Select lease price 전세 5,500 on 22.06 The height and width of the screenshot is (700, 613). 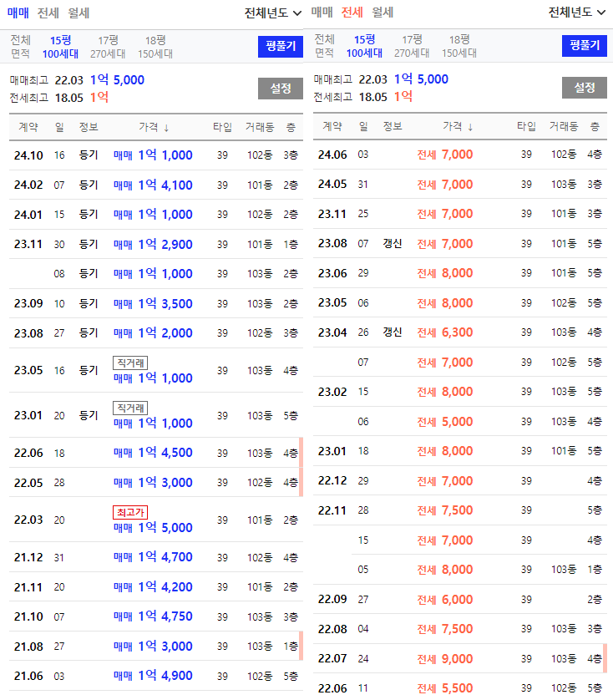(x=444, y=688)
